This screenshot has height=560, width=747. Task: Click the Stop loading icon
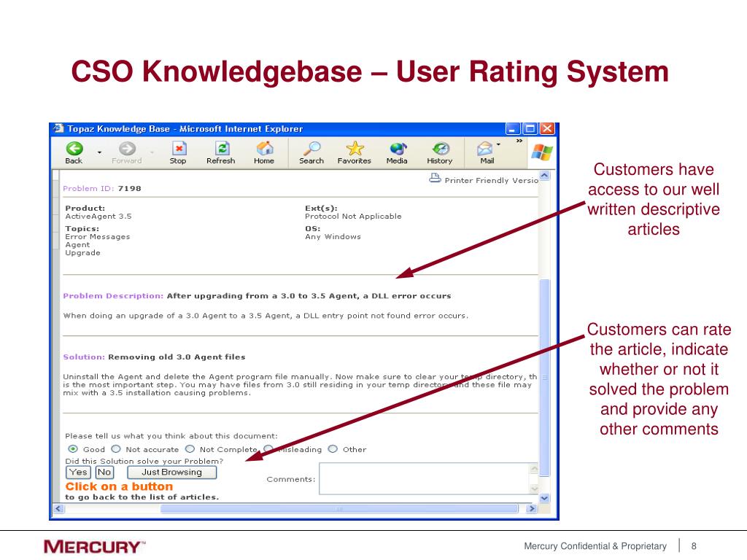(178, 149)
